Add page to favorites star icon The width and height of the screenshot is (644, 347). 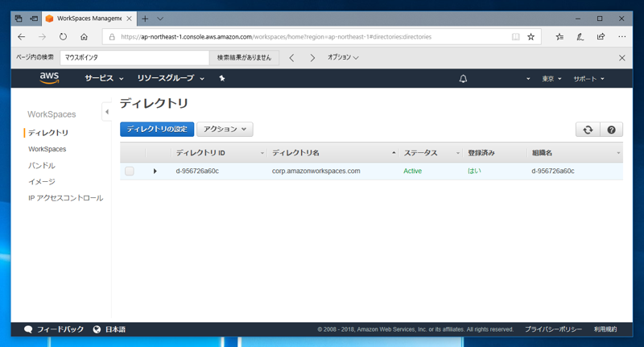(530, 37)
